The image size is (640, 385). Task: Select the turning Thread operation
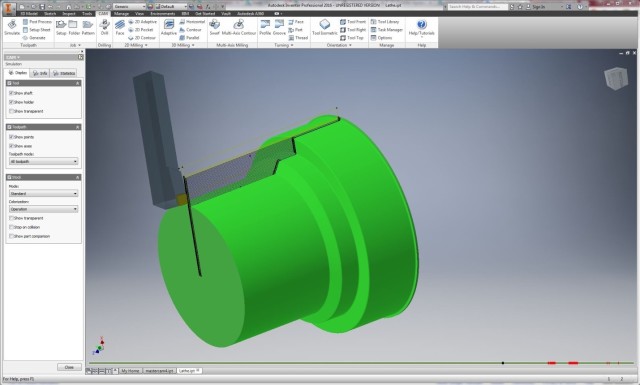tap(298, 38)
